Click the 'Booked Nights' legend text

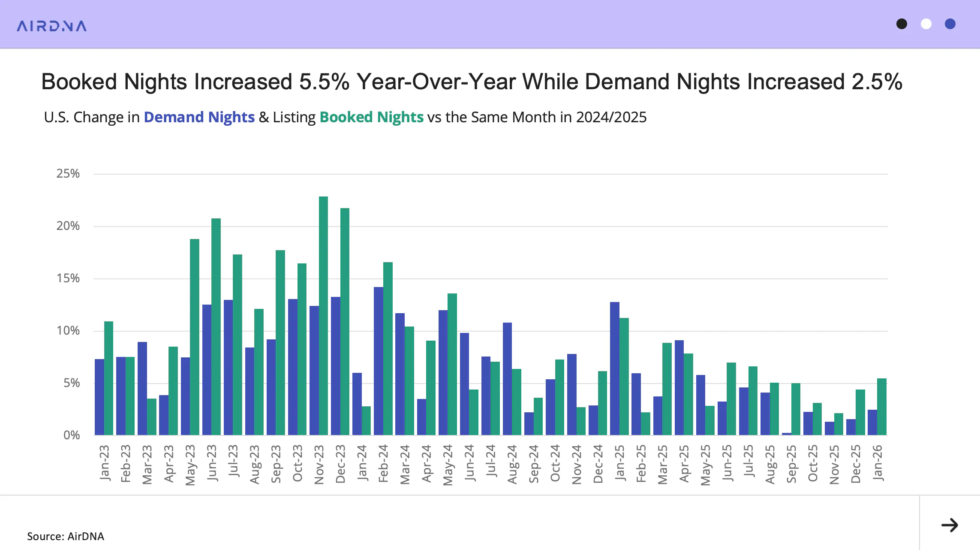coord(372,117)
